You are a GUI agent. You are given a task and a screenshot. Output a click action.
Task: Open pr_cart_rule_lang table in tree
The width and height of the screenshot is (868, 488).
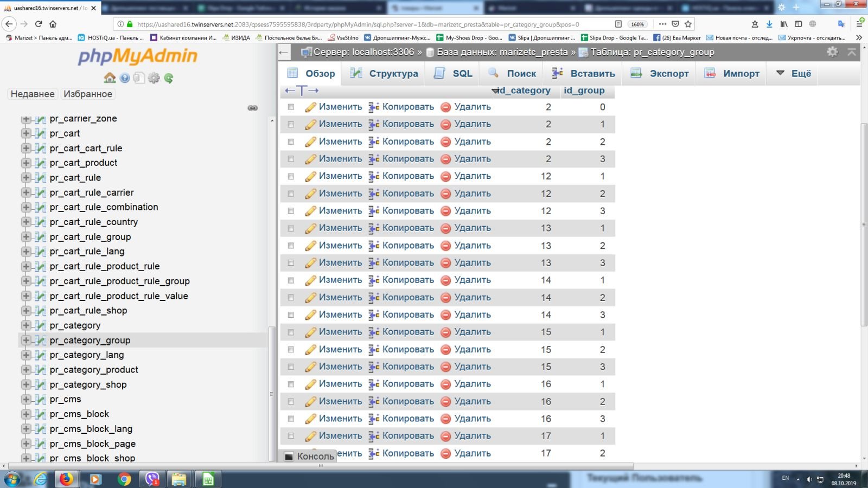point(87,252)
